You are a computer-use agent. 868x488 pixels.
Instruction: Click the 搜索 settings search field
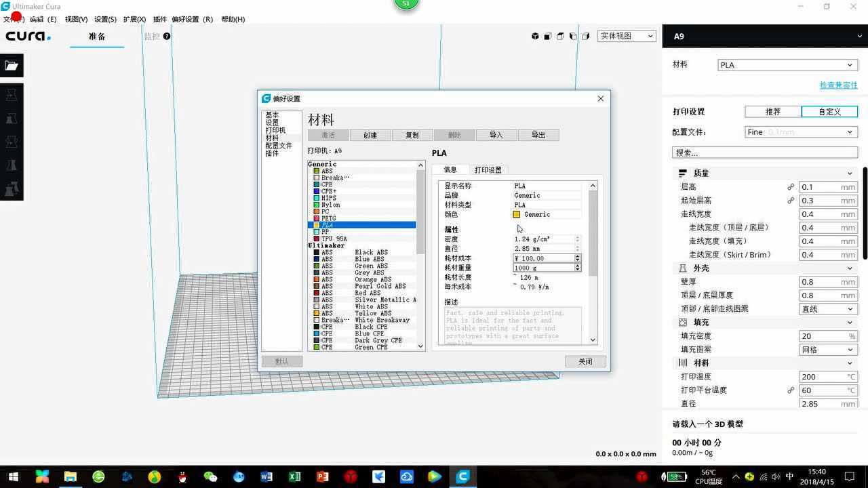click(x=764, y=152)
